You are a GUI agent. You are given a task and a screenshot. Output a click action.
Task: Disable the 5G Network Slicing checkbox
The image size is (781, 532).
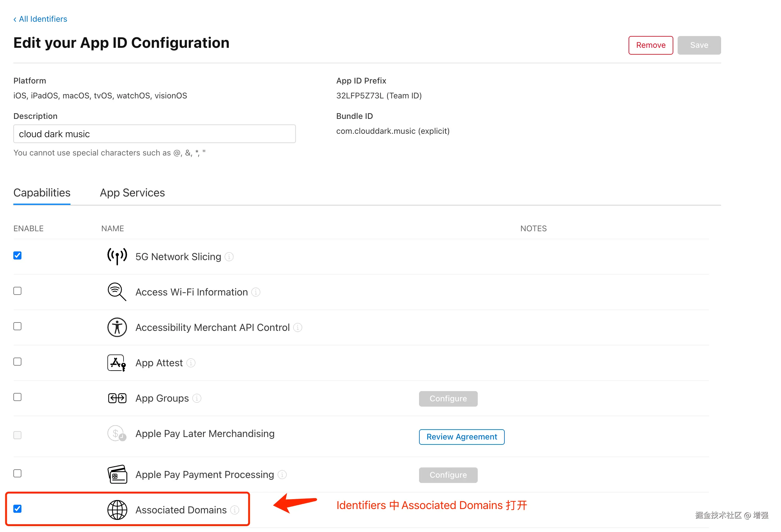pyautogui.click(x=17, y=255)
